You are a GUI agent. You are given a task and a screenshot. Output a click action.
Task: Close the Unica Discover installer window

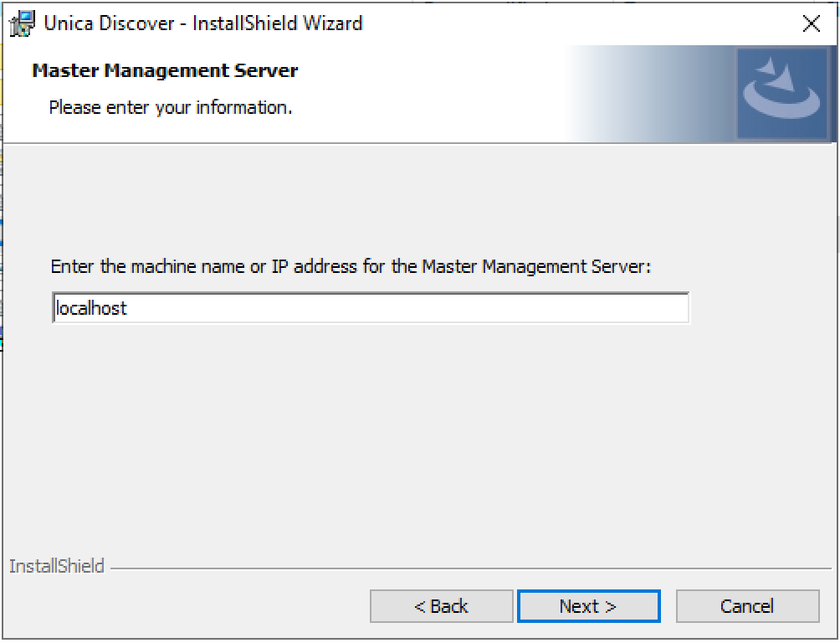811,23
